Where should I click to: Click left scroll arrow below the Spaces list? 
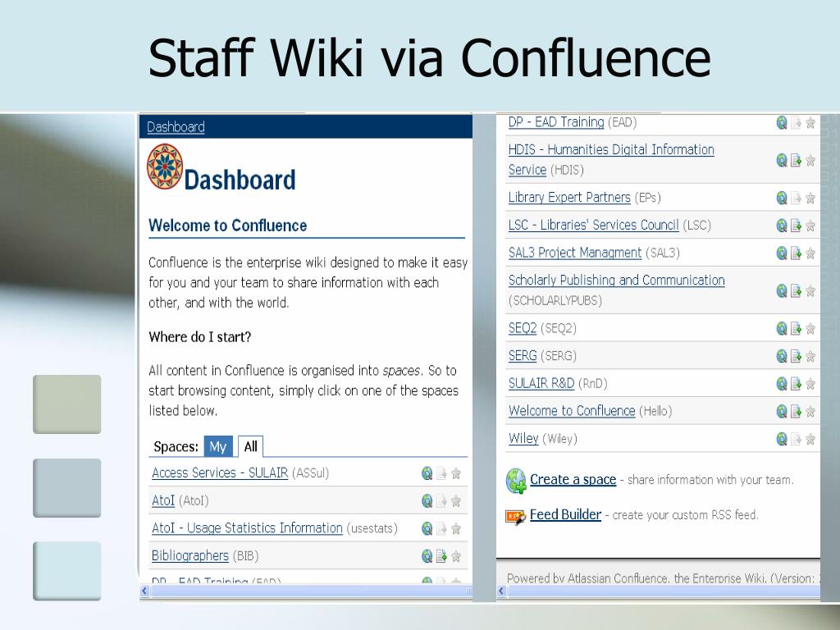coord(144,591)
